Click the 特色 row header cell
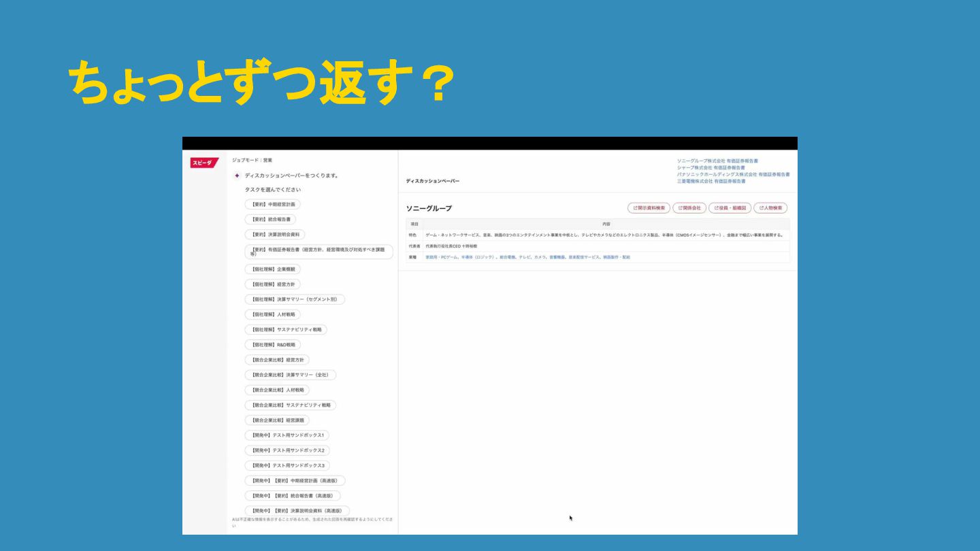This screenshot has height=551, width=980. coord(413,235)
